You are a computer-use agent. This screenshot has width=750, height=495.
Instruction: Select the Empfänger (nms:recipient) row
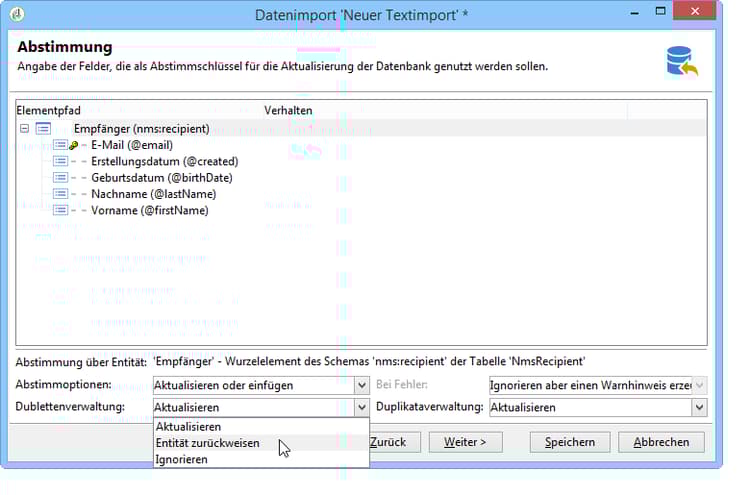tap(361, 129)
